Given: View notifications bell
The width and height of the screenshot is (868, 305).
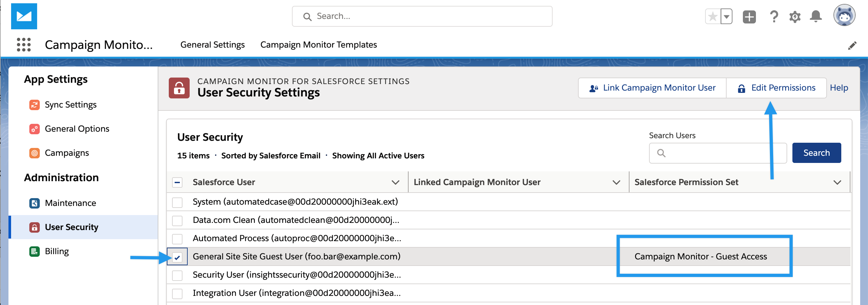Looking at the screenshot, I should (816, 16).
